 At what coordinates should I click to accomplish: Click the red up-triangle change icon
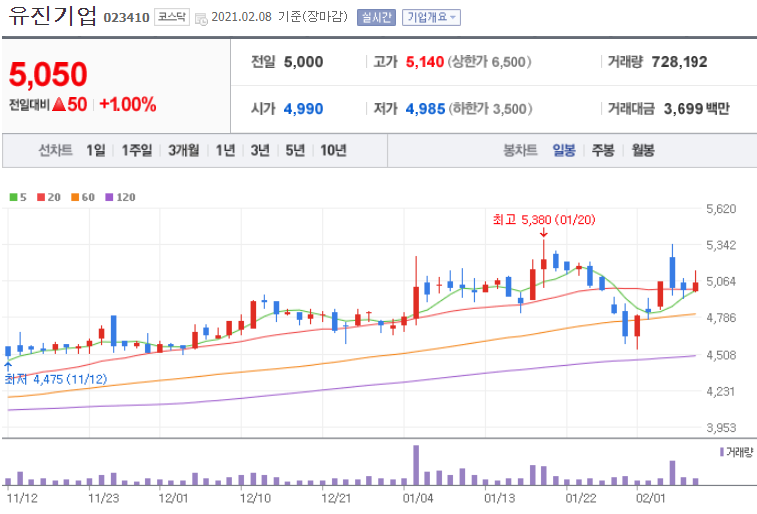click(x=59, y=104)
